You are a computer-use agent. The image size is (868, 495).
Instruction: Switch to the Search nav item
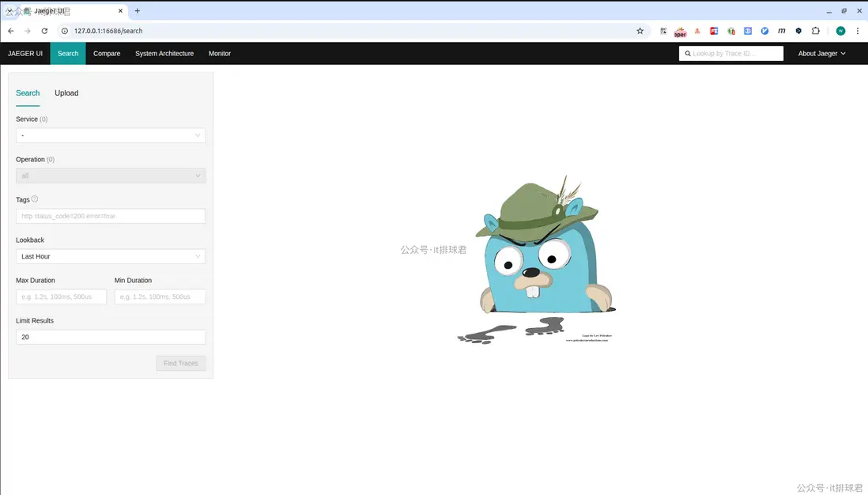tap(68, 54)
